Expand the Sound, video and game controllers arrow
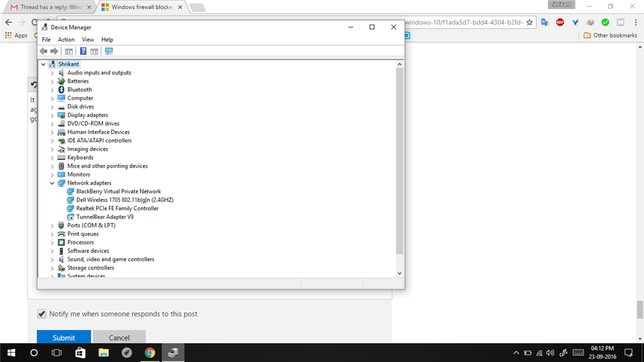Screen dimensions: 644x362 coord(52,259)
